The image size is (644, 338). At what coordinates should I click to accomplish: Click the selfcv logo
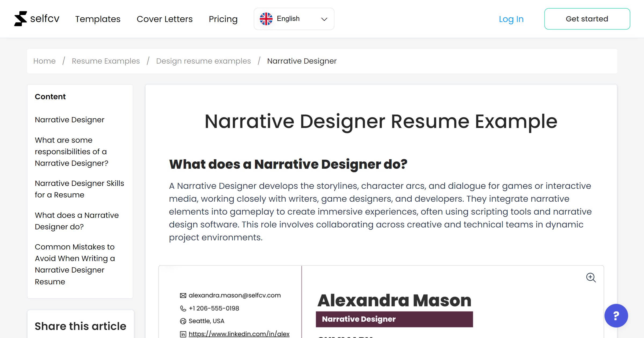37,18
